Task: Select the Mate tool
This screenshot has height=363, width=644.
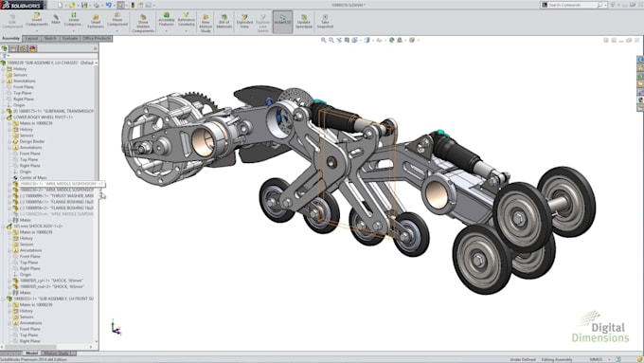Action: pos(56,19)
